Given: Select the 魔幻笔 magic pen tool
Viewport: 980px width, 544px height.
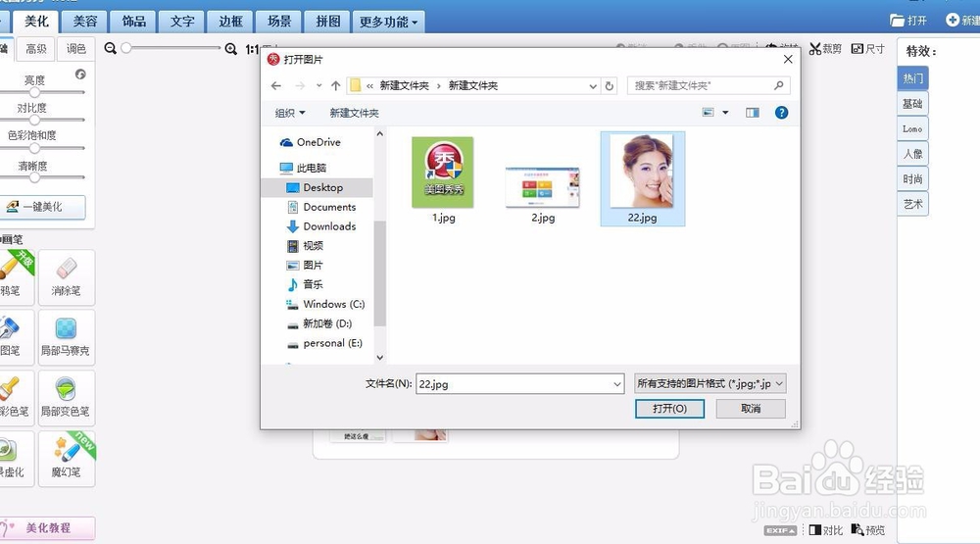Looking at the screenshot, I should coord(67,459).
